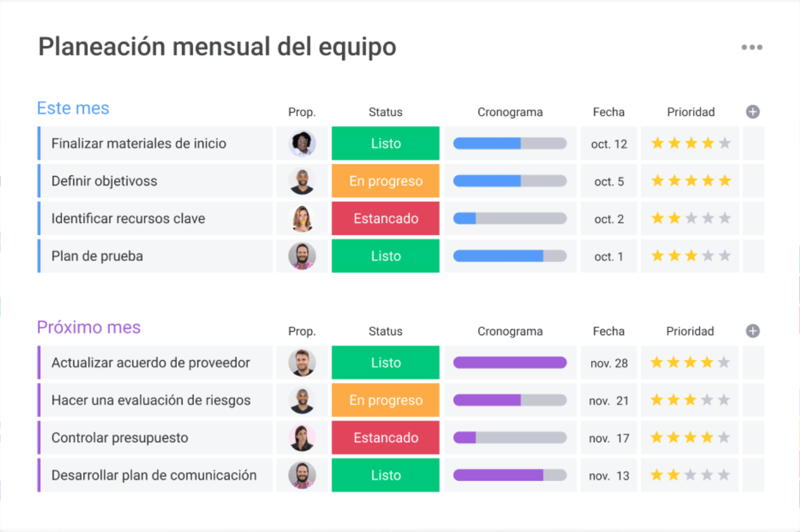Select the Este mes group title
Image resolution: width=800 pixels, height=532 pixels.
[x=73, y=108]
